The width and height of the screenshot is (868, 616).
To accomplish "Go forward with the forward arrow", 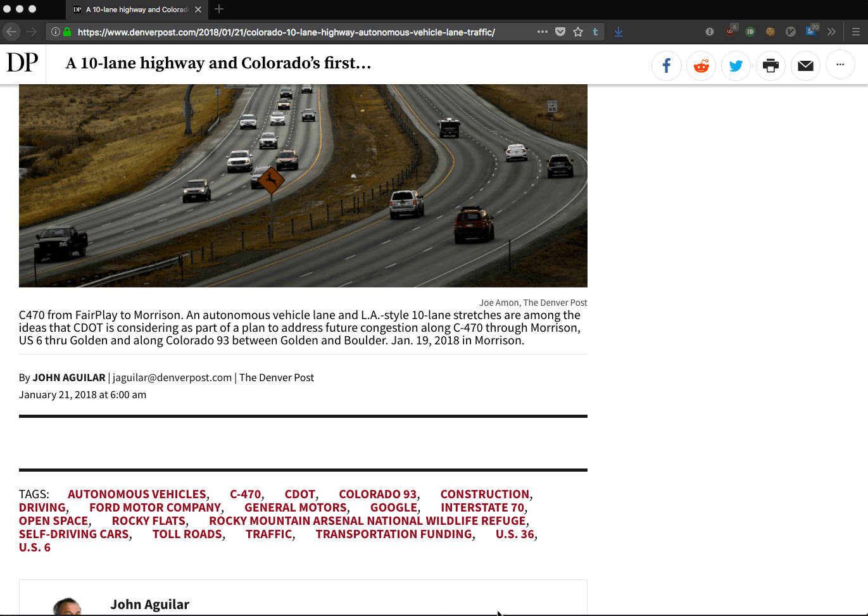I will pos(32,32).
